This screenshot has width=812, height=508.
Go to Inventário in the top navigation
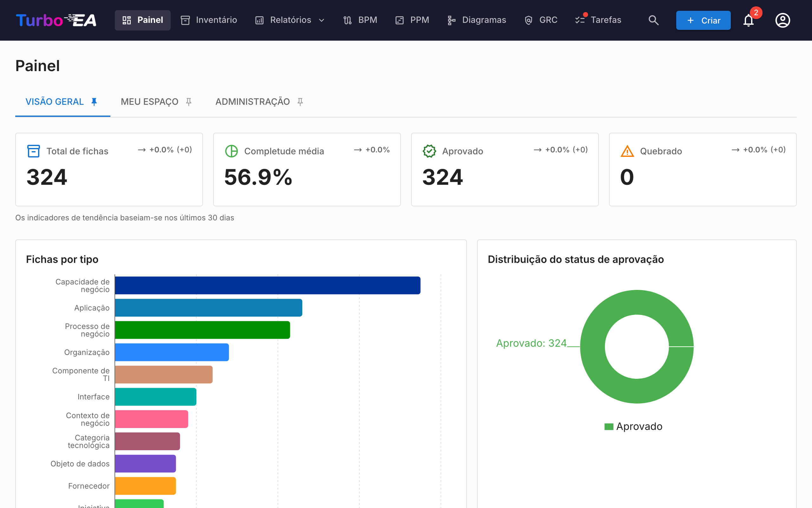[209, 20]
